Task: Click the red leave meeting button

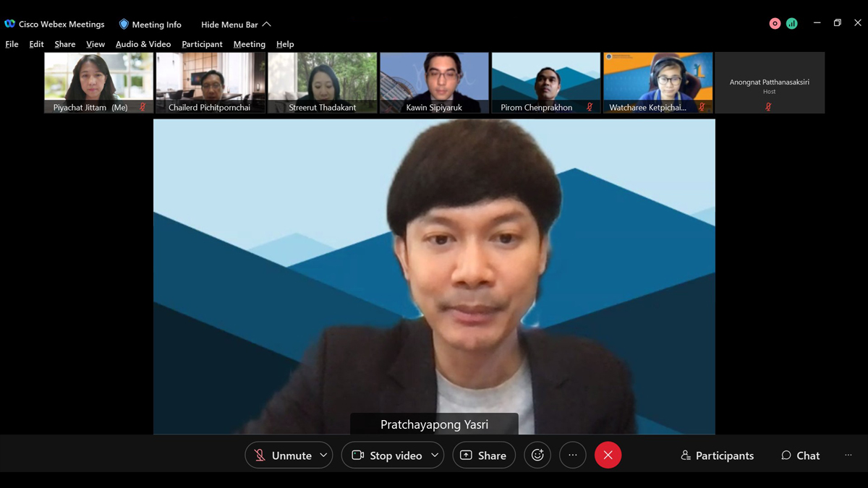Action: [608, 455]
